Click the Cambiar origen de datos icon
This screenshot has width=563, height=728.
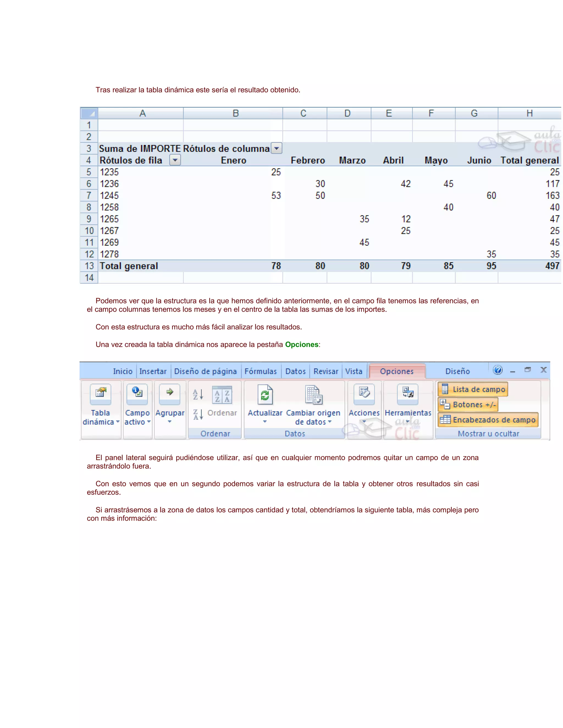313,395
